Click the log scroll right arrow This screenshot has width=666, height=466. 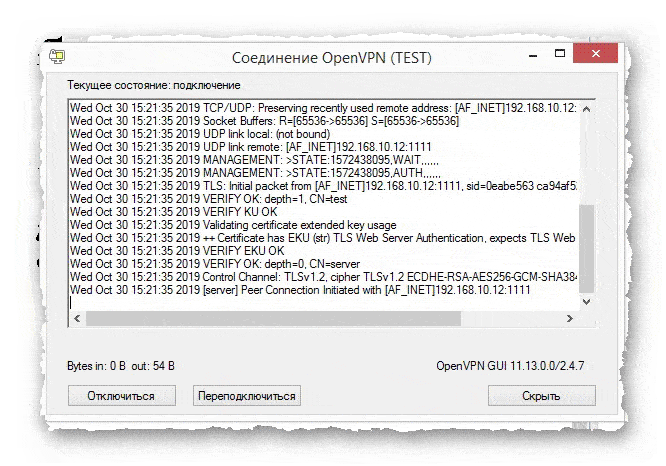click(x=570, y=318)
